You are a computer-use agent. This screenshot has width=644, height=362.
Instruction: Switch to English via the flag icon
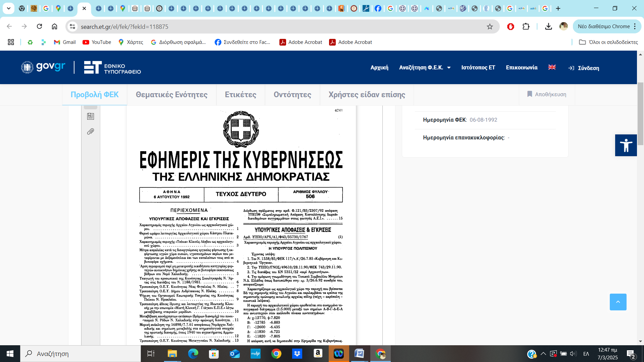[552, 67]
